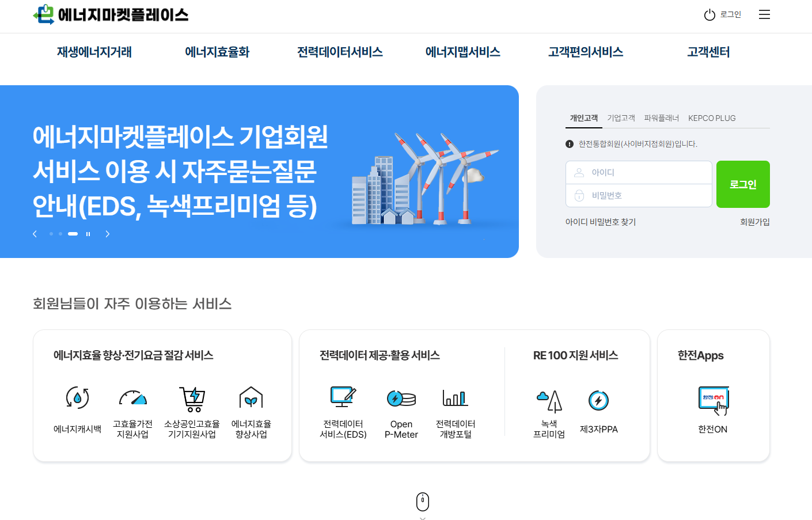The height and width of the screenshot is (520, 812).
Task: Switch to the 기업고객 login tab
Action: tap(621, 118)
